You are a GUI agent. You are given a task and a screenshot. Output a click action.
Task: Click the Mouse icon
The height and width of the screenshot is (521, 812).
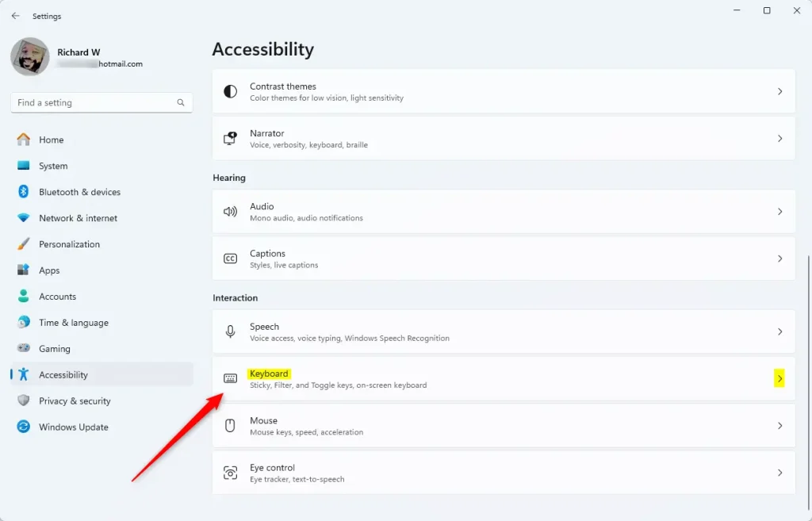tap(231, 426)
